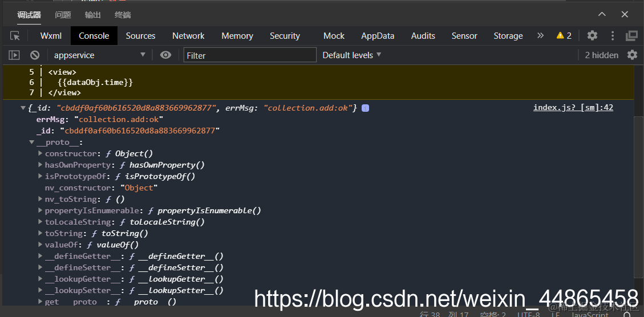
Task: Expand the __lookupGetter__ entry
Action: [x=40, y=279]
